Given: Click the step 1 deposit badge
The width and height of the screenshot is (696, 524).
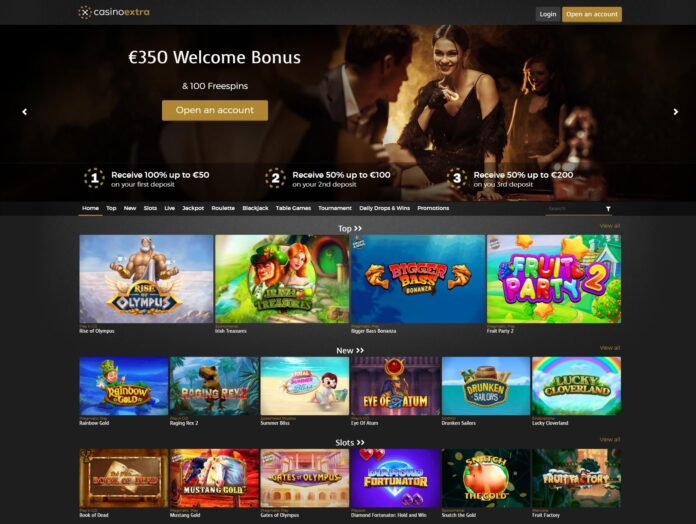Looking at the screenshot, I should point(94,178).
